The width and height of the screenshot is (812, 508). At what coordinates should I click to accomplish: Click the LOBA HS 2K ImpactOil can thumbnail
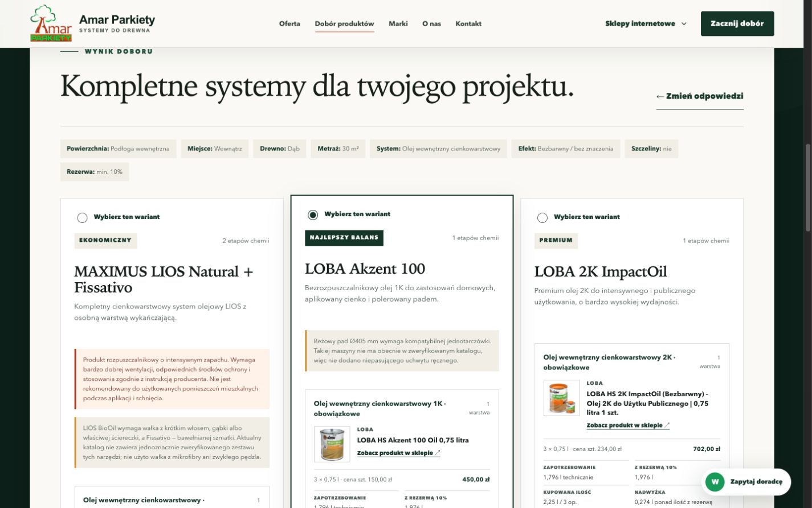coord(561,397)
